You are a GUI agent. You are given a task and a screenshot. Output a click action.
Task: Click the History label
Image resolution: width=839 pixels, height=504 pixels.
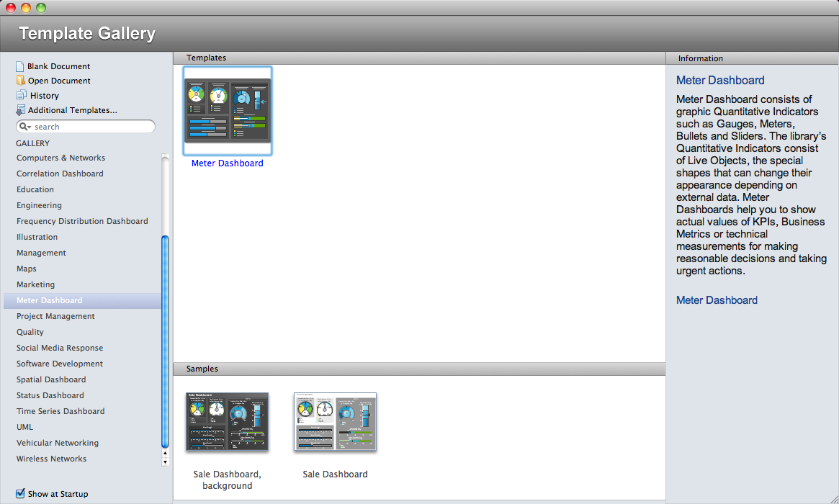tap(45, 96)
